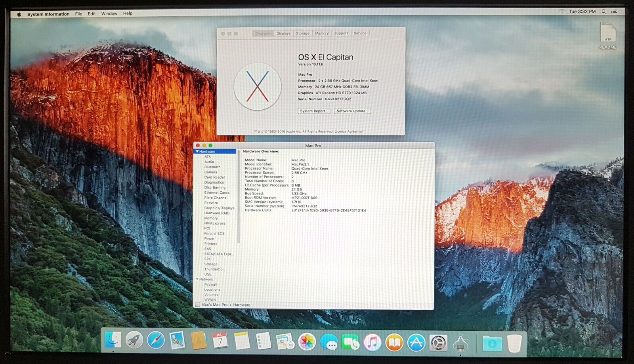Select Hardware RAID in the sidebar

click(x=217, y=213)
